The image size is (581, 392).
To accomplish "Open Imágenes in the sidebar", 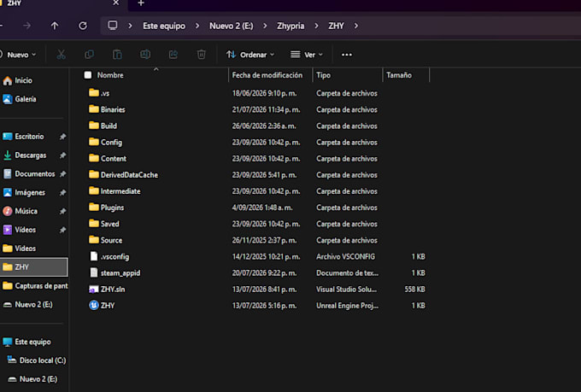I will (24, 193).
